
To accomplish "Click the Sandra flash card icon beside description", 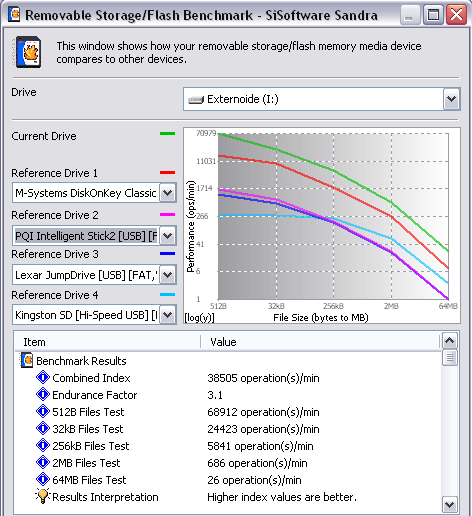I will pyautogui.click(x=28, y=52).
